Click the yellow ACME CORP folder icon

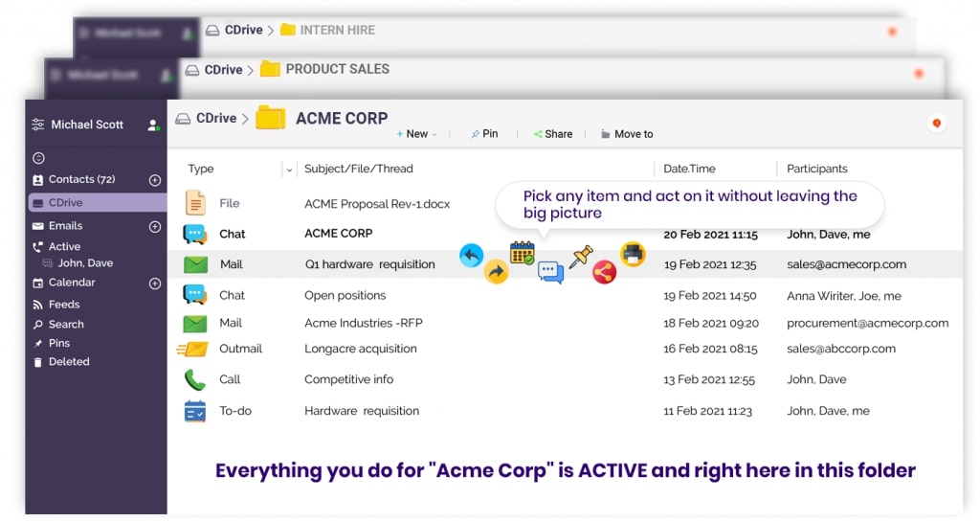(x=271, y=118)
